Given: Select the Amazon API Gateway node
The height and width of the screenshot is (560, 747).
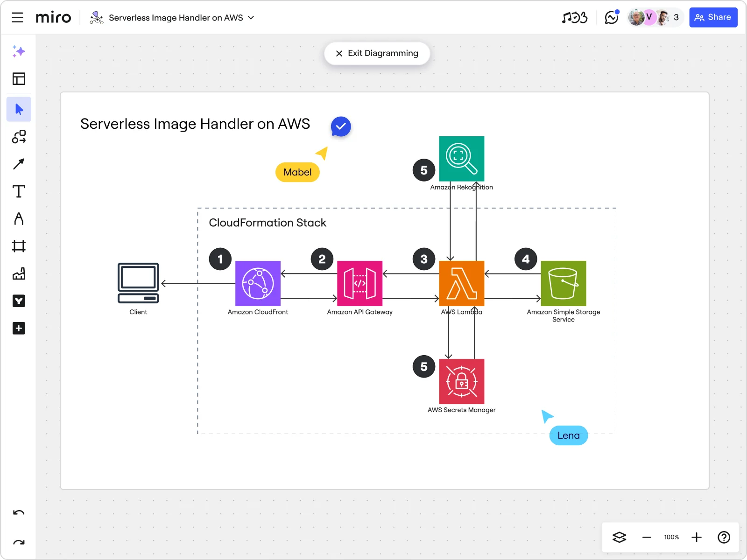Looking at the screenshot, I should pyautogui.click(x=359, y=283).
